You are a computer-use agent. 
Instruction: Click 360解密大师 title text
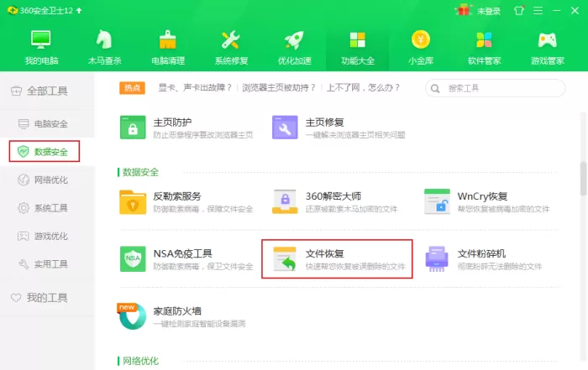coord(333,196)
